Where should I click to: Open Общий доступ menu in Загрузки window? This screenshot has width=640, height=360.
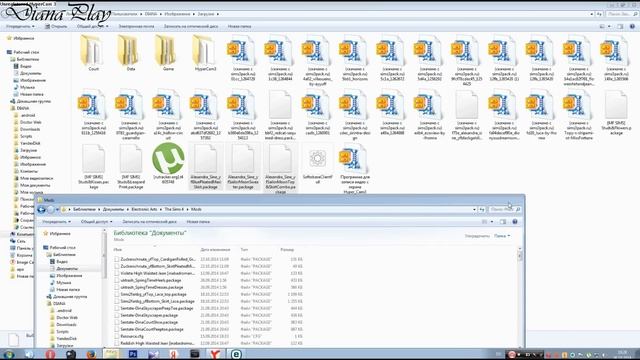(x=93, y=27)
